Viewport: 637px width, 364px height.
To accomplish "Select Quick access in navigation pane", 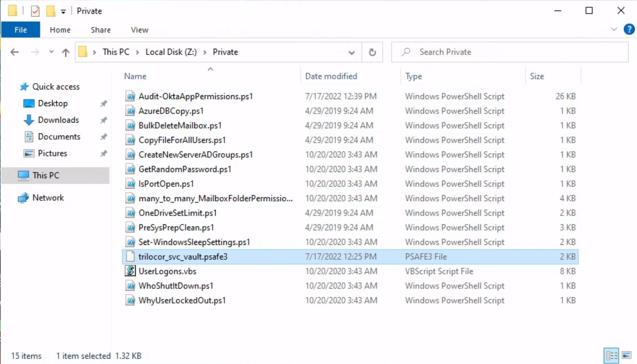I will click(56, 87).
